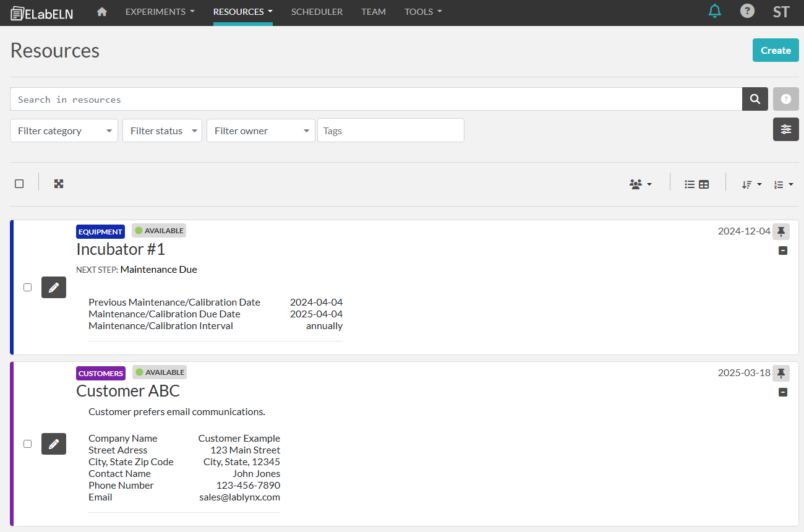Screen dimensions: 804x532
Task: Tick the select-all checkbox in toolbar
Action: 19,184
